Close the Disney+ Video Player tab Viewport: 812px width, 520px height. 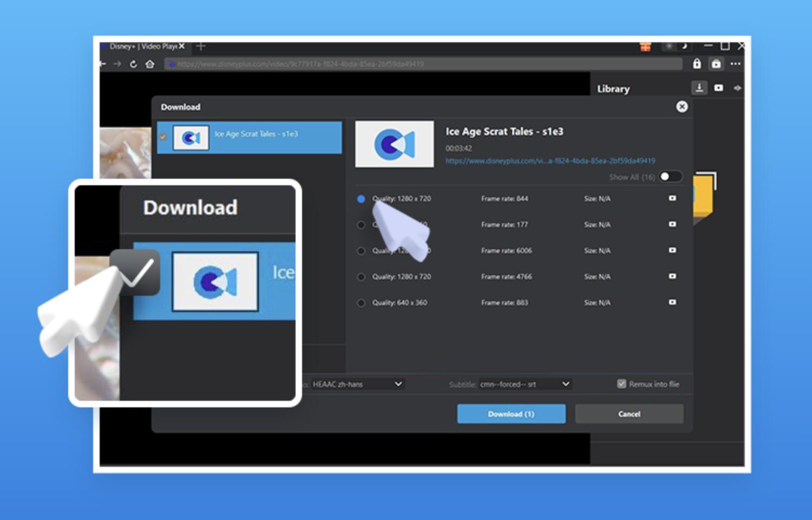[x=182, y=47]
